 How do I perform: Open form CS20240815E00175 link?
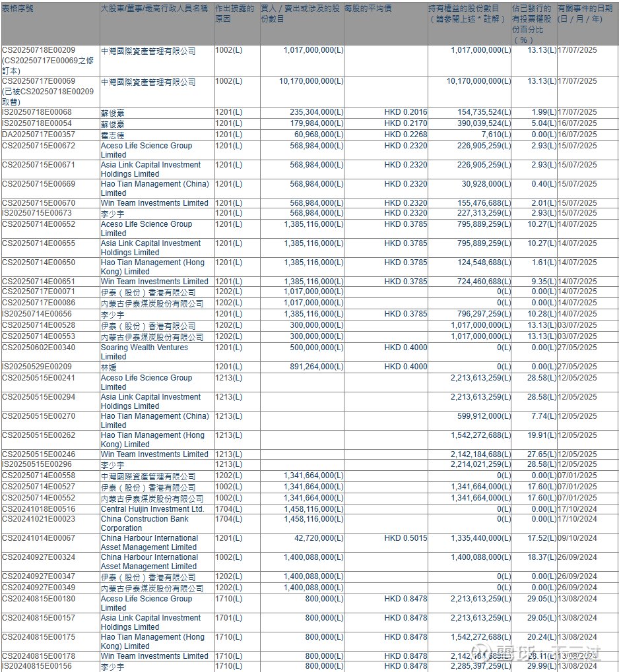click(39, 637)
